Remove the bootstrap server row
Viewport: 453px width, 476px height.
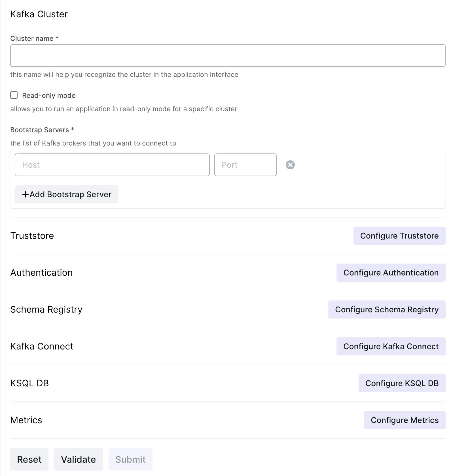(x=290, y=165)
